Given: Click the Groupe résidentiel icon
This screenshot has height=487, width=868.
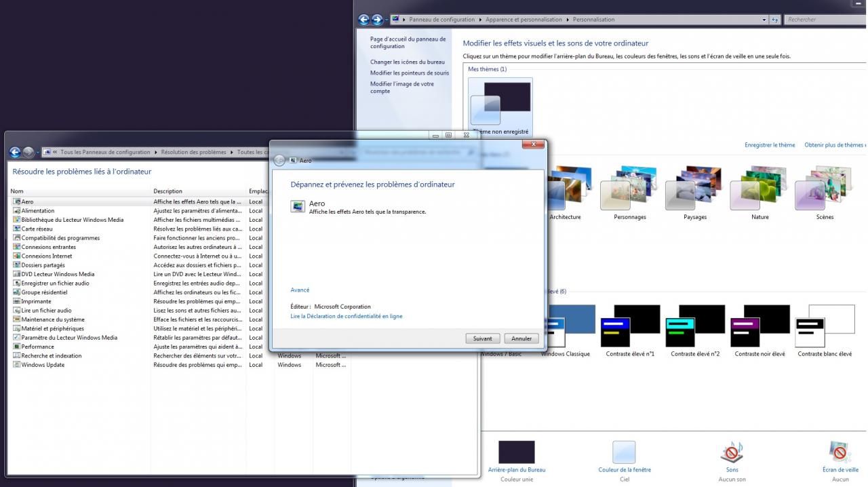Looking at the screenshot, I should pos(16,292).
